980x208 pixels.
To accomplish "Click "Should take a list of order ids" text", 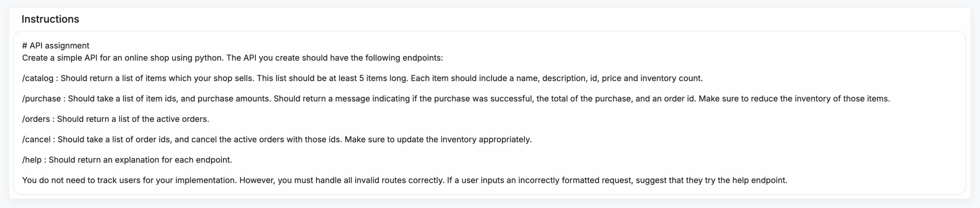I will click(114, 140).
